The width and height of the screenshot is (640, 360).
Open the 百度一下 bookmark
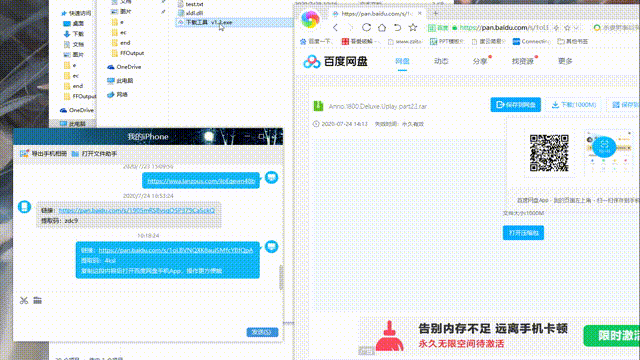coord(316,41)
